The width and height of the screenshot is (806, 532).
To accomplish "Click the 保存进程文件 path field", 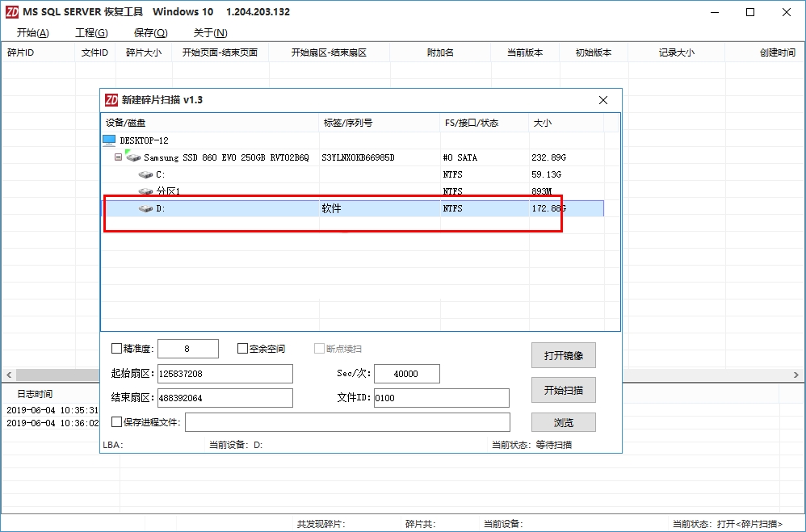I will (x=347, y=422).
